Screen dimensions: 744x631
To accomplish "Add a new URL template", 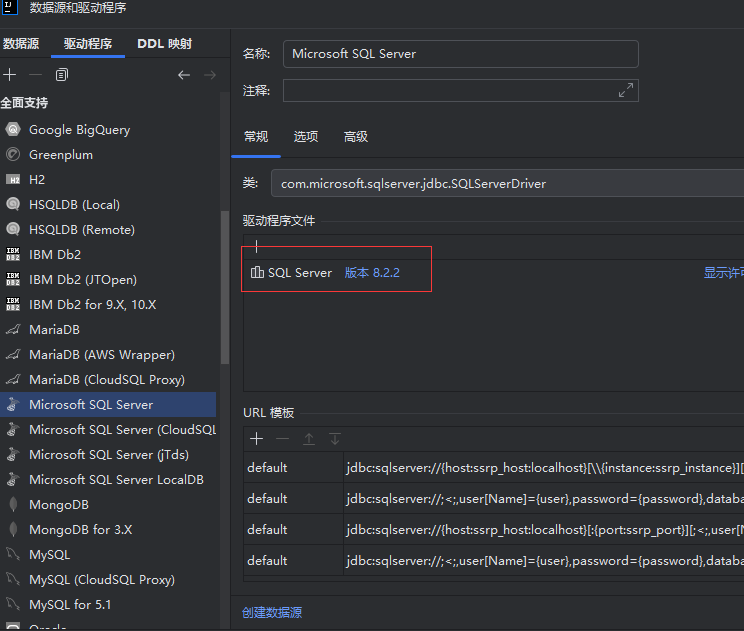I will tap(256, 439).
